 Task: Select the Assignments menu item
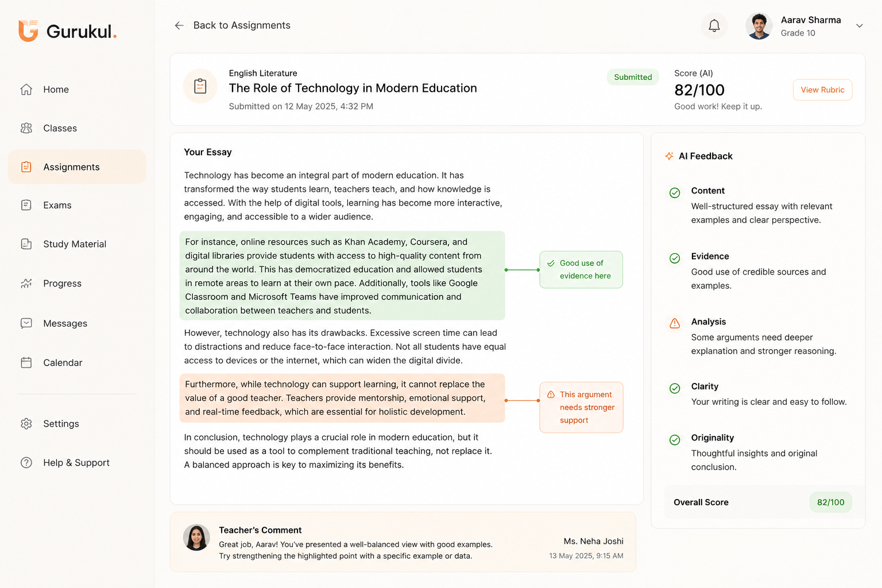coord(77,167)
